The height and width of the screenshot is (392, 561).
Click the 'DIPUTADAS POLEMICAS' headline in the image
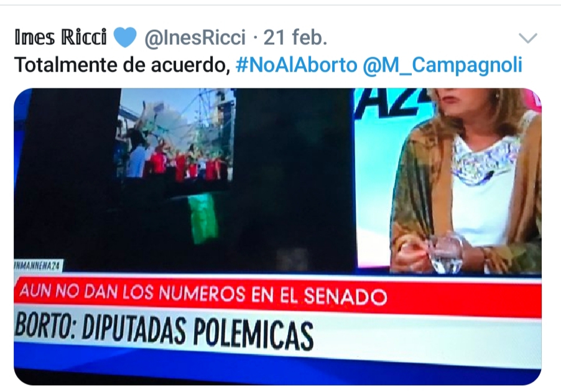pyautogui.click(x=198, y=332)
